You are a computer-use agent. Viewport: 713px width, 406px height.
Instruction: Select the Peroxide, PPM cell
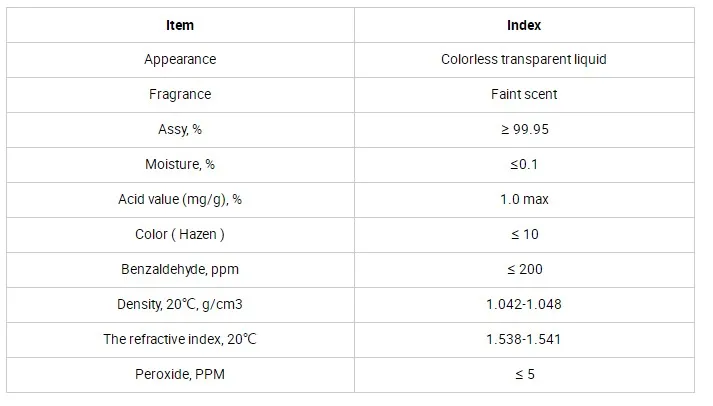tap(180, 374)
